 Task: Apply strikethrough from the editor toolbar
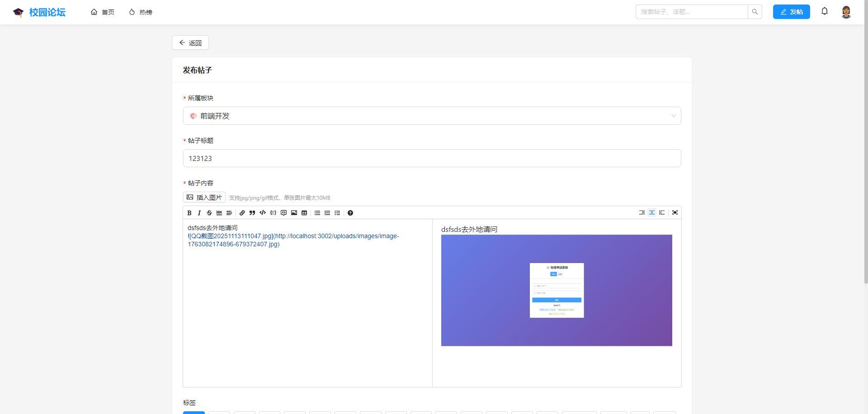click(x=209, y=213)
